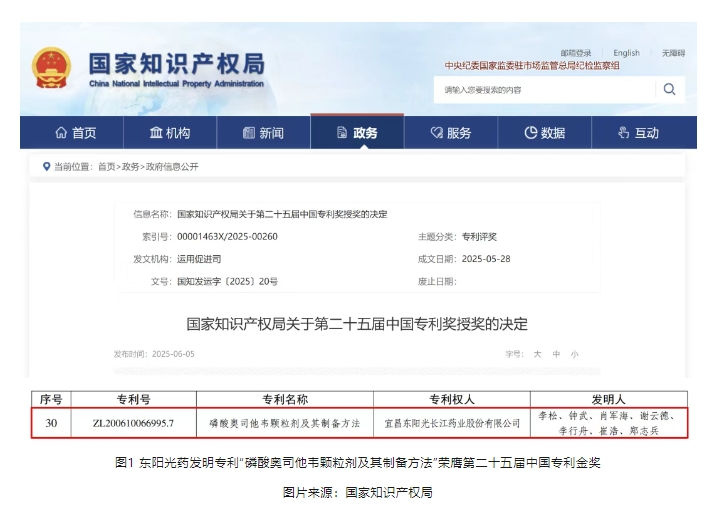Click the article headline 国家知识产权局关于第二十五届中国专利奖授奖的决定
The width and height of the screenshot is (707, 513).
(357, 324)
